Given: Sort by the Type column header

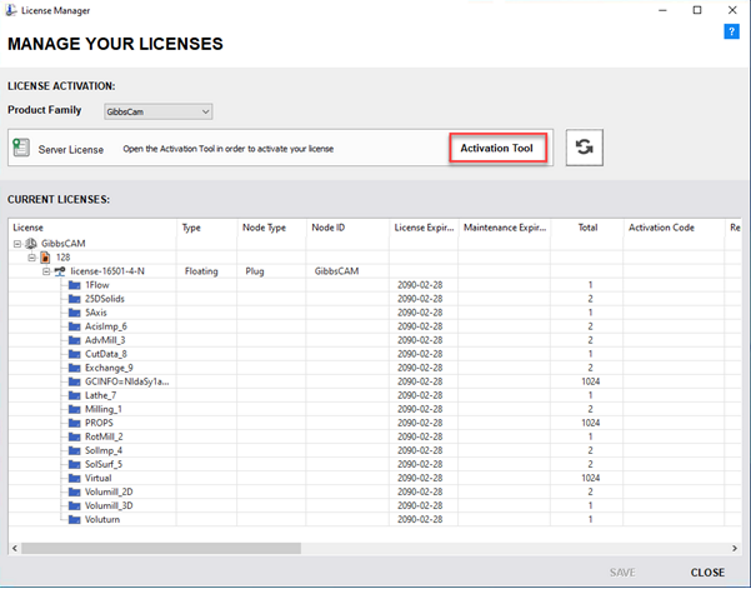Looking at the screenshot, I should point(207,227).
